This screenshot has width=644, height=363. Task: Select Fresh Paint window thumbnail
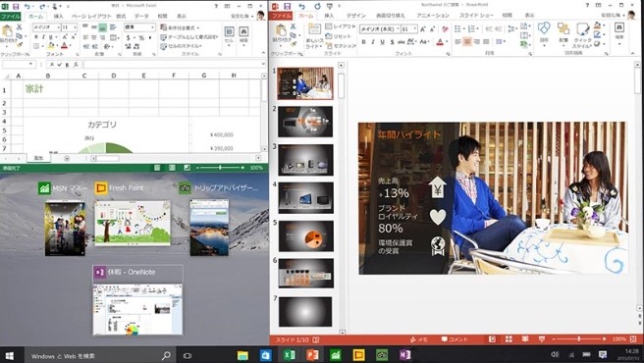tap(133, 223)
